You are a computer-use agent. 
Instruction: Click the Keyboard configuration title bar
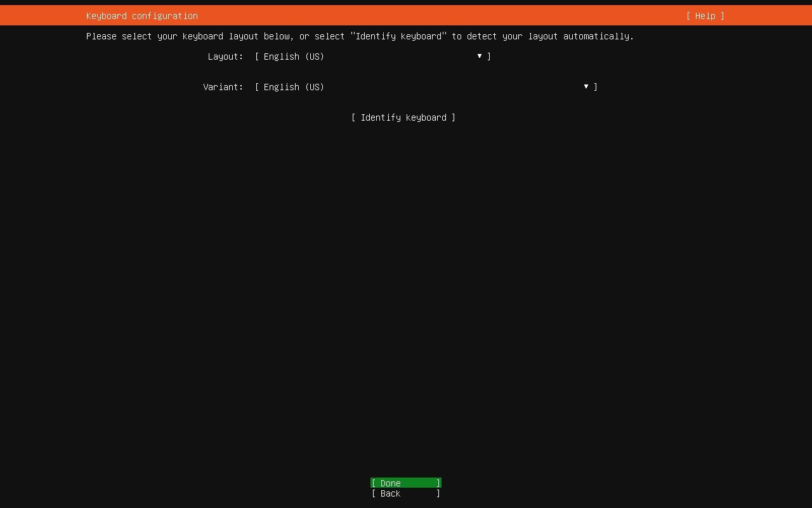141,16
